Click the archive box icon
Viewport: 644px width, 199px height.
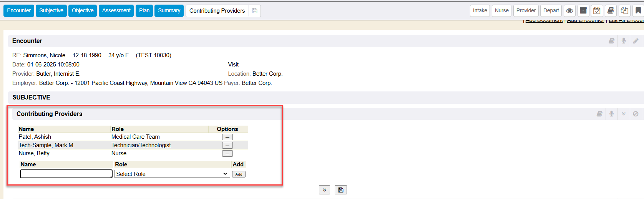pos(583,11)
